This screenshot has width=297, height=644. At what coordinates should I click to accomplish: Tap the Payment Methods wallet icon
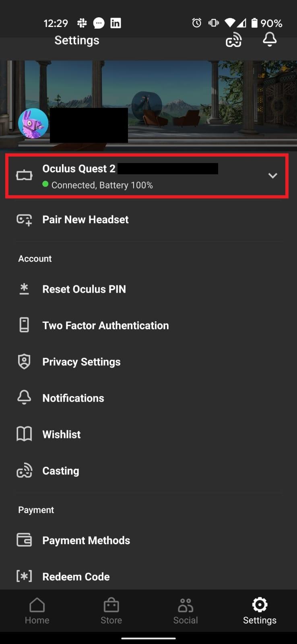(24, 540)
